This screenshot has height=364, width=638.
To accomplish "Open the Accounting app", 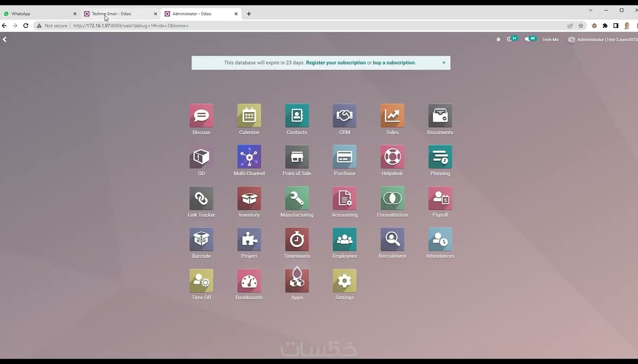I will (x=345, y=198).
